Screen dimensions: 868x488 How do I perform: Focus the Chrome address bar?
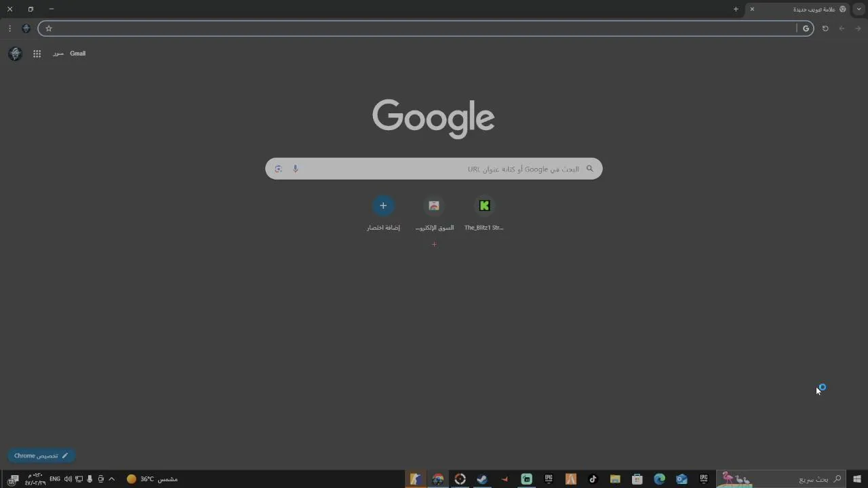pyautogui.click(x=425, y=28)
